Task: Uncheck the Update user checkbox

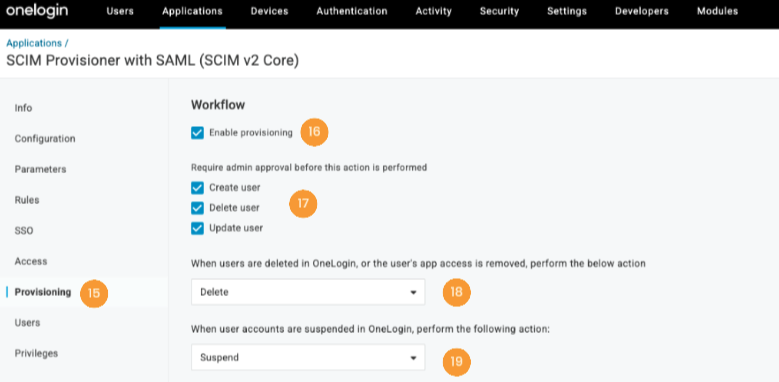Action: pos(198,228)
